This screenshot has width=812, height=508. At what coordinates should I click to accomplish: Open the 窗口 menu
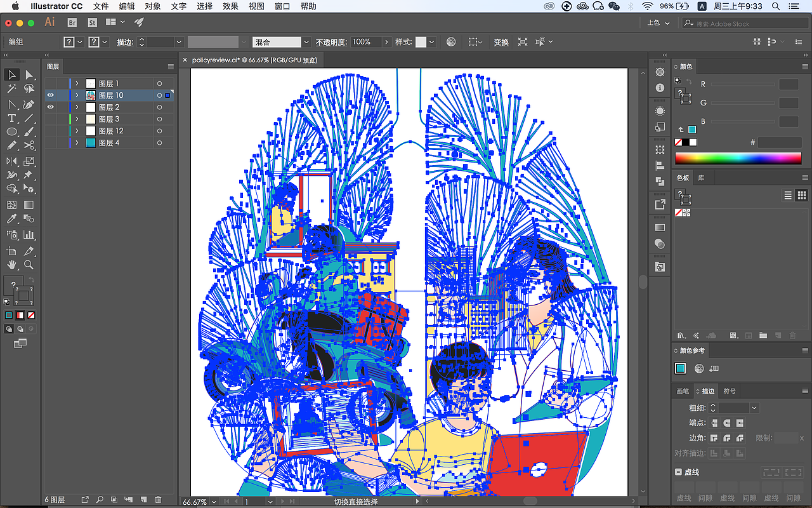(282, 6)
